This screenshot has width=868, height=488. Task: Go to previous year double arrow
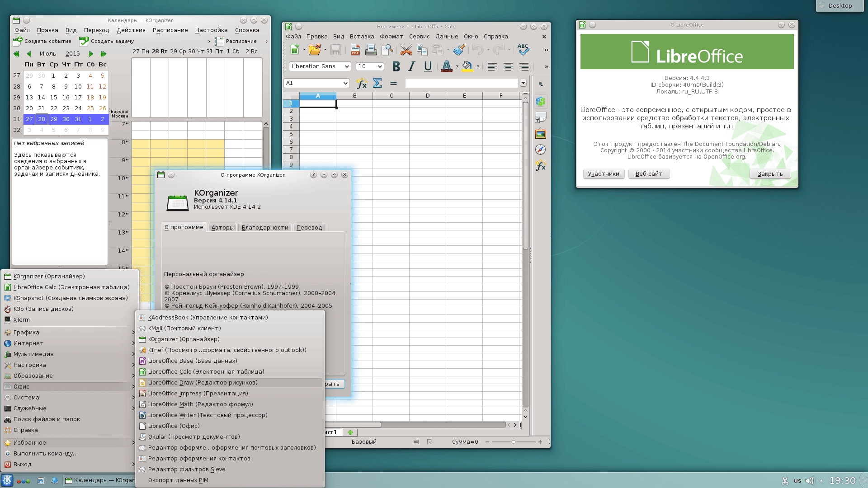click(x=16, y=54)
